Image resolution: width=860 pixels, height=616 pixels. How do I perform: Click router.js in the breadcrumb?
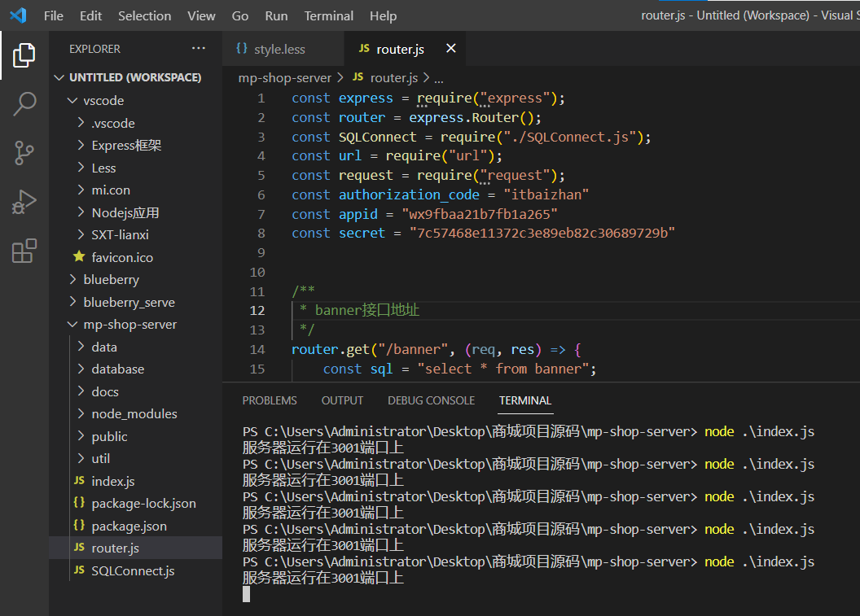[394, 78]
